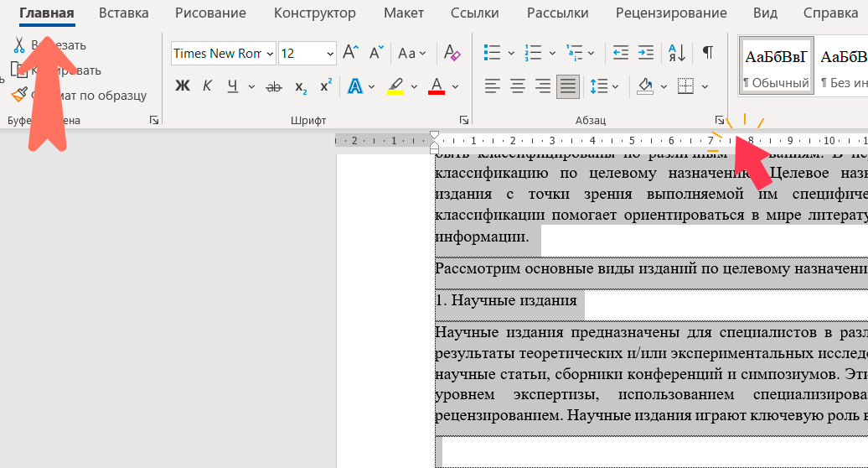Apply a multilevel list

[x=575, y=53]
